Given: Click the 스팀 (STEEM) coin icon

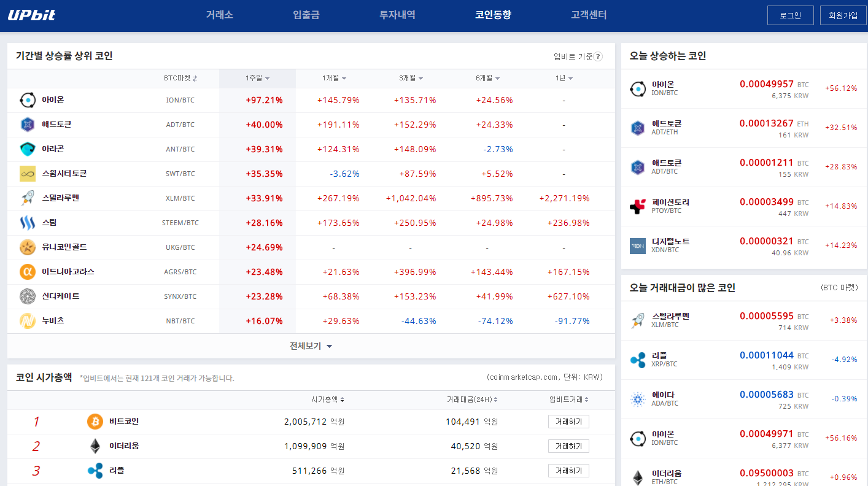Looking at the screenshot, I should click(27, 223).
